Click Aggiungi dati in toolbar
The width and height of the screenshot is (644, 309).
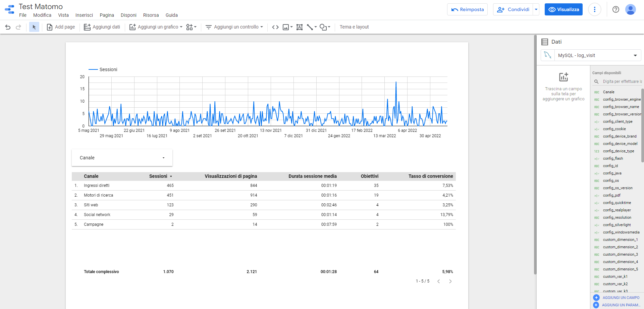102,27
